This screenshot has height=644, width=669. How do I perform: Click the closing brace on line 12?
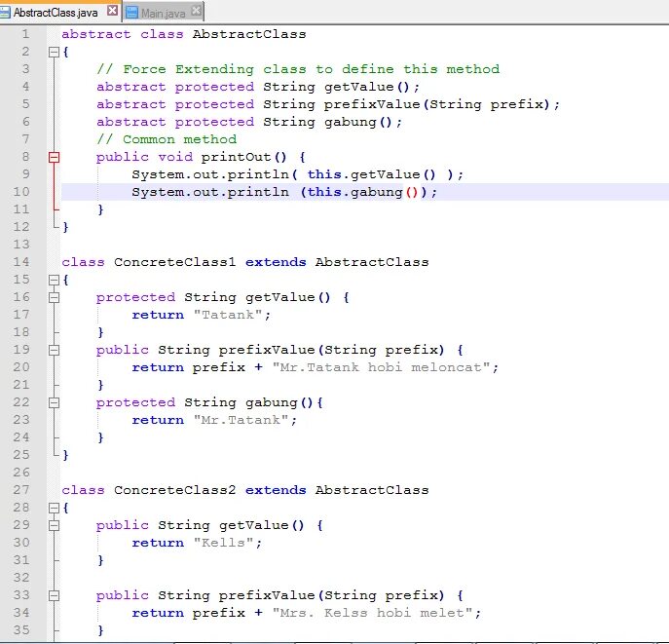[65, 227]
